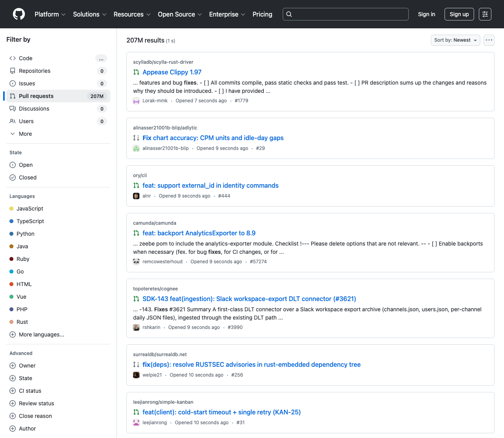Open the GitHub logo homepage
Screen dimensions: 504x438
click(x=19, y=14)
